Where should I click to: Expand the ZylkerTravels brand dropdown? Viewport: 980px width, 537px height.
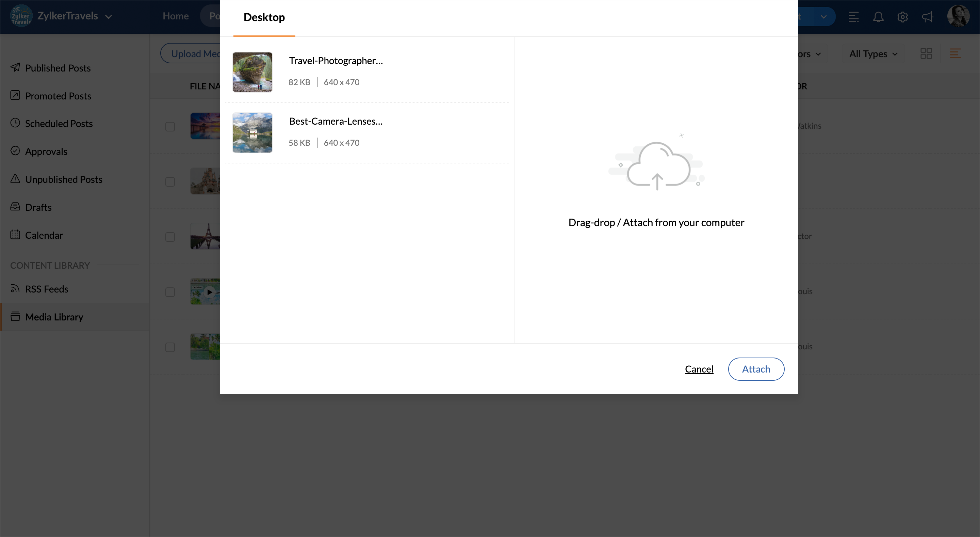click(x=109, y=17)
